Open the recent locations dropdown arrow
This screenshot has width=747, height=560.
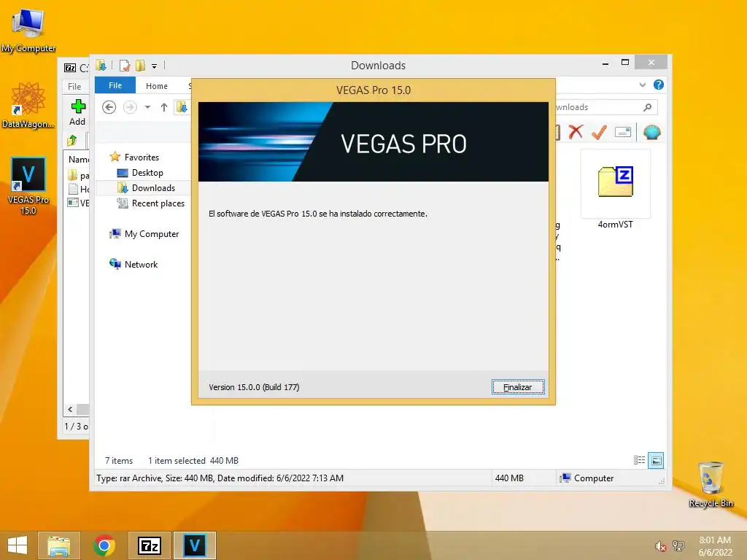(147, 107)
